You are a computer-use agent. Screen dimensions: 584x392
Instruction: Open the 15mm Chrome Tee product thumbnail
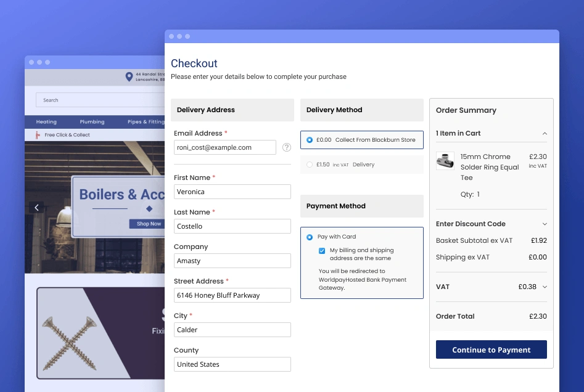[x=445, y=161]
